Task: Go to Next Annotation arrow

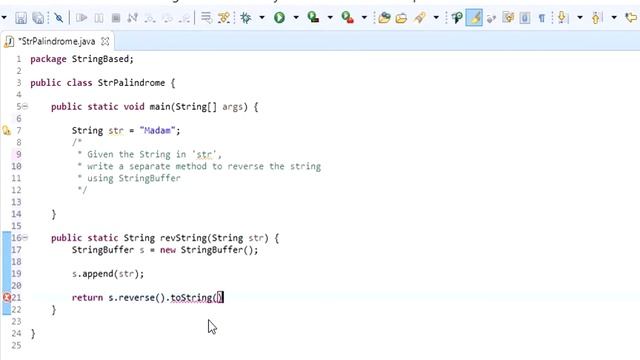Action: (x=563, y=18)
